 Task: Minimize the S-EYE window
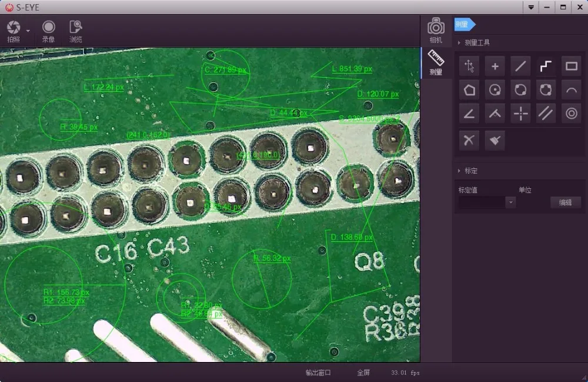point(547,7)
